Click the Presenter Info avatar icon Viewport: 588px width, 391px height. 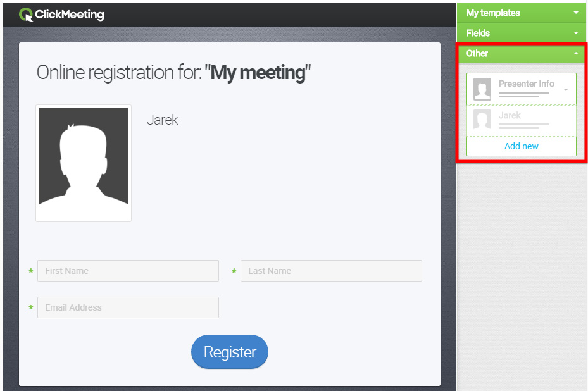pos(482,89)
